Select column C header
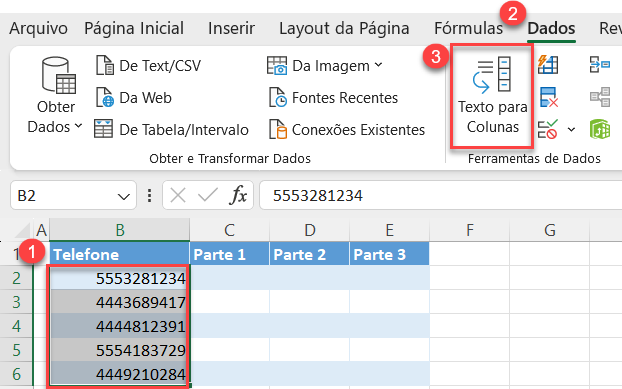The image size is (622, 389). click(x=230, y=230)
